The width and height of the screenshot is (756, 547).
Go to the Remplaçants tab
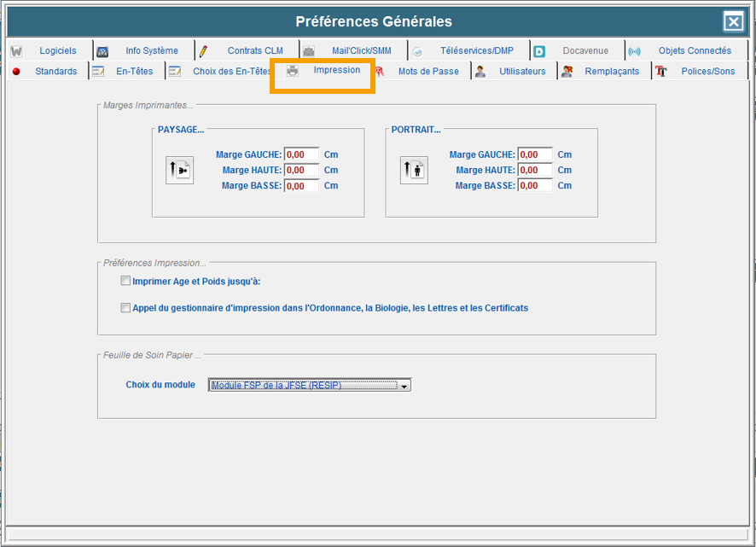click(x=611, y=72)
